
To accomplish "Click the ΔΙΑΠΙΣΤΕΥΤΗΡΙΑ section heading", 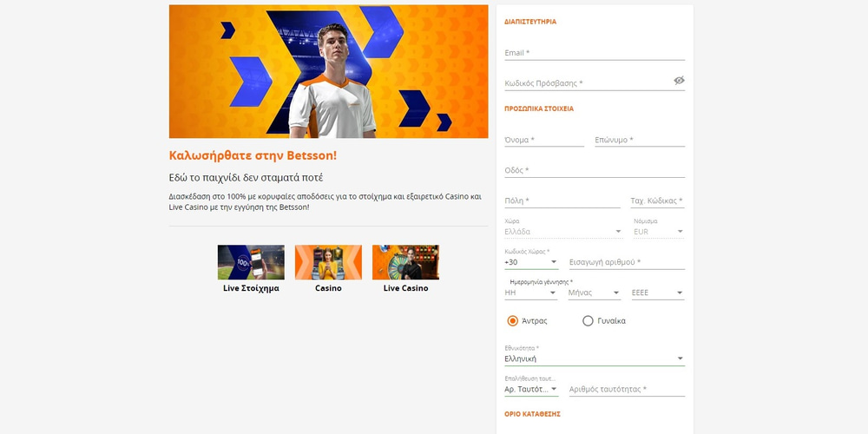I will pyautogui.click(x=530, y=23).
